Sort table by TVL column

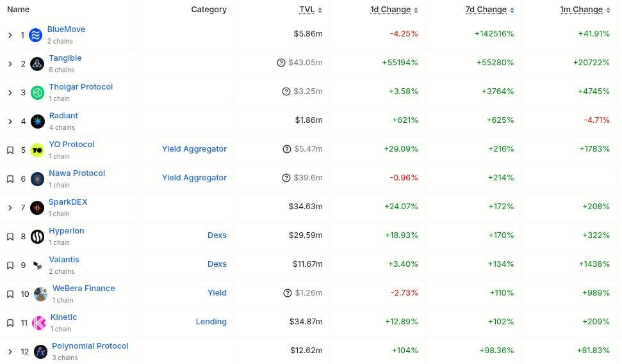[x=307, y=10]
